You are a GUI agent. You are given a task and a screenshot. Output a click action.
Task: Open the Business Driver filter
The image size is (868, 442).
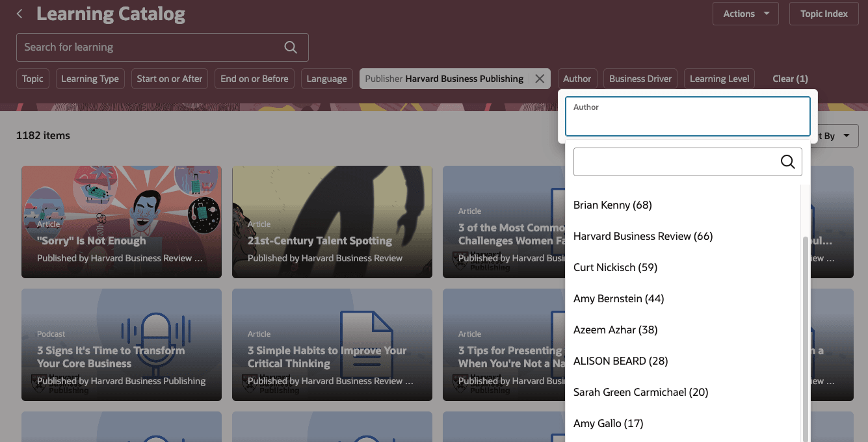[x=640, y=79]
